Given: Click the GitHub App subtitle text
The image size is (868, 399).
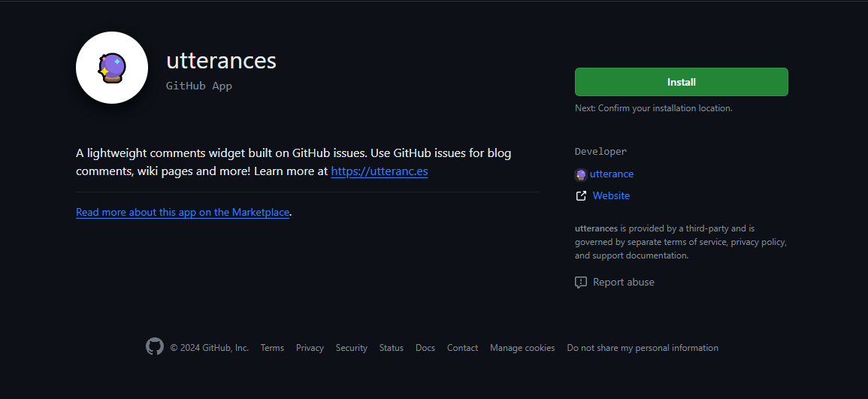Looking at the screenshot, I should point(199,86).
